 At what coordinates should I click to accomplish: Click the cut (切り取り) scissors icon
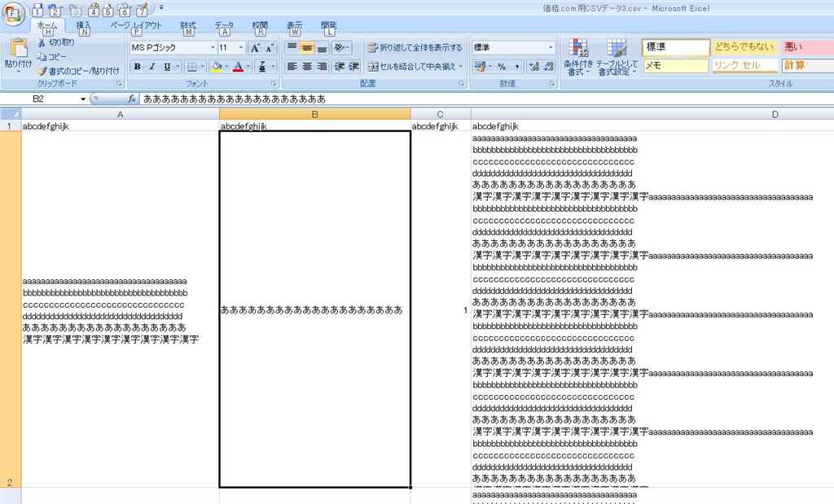point(42,42)
